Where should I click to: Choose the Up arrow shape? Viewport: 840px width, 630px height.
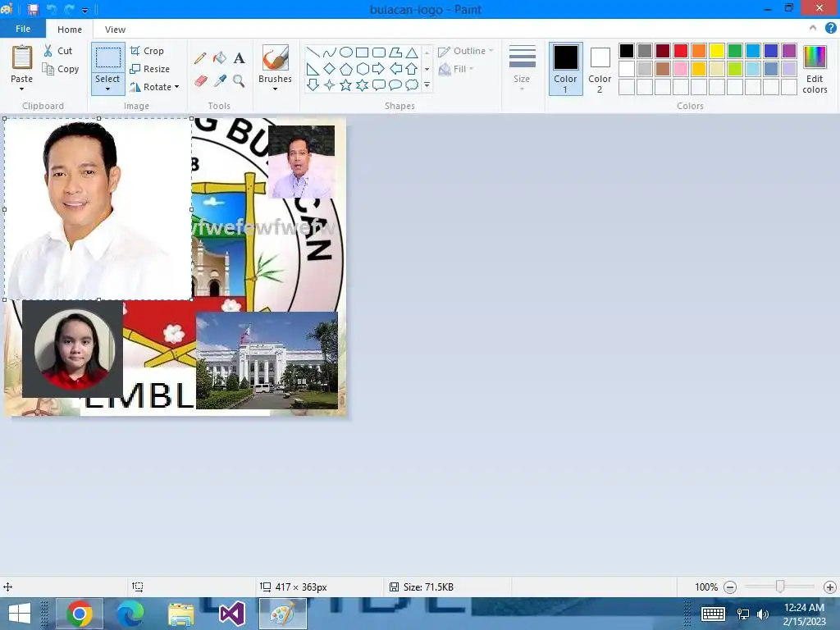412,69
